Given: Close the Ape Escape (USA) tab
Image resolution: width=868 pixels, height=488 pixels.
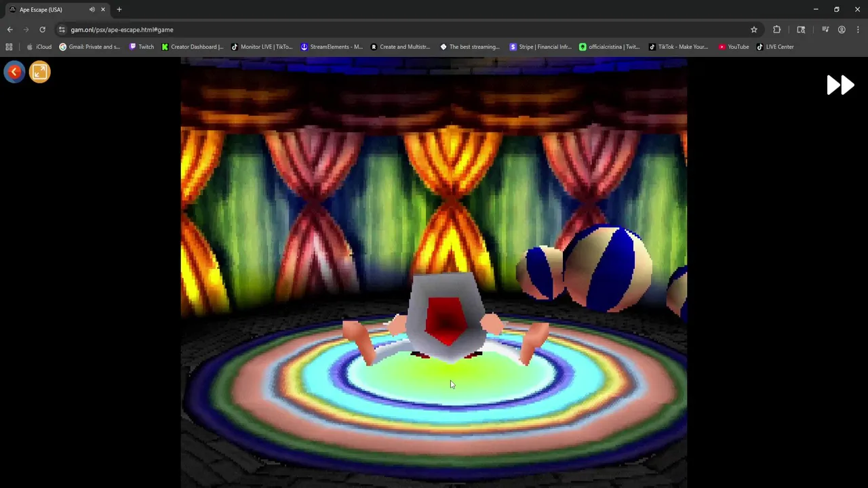Looking at the screenshot, I should (x=103, y=9).
